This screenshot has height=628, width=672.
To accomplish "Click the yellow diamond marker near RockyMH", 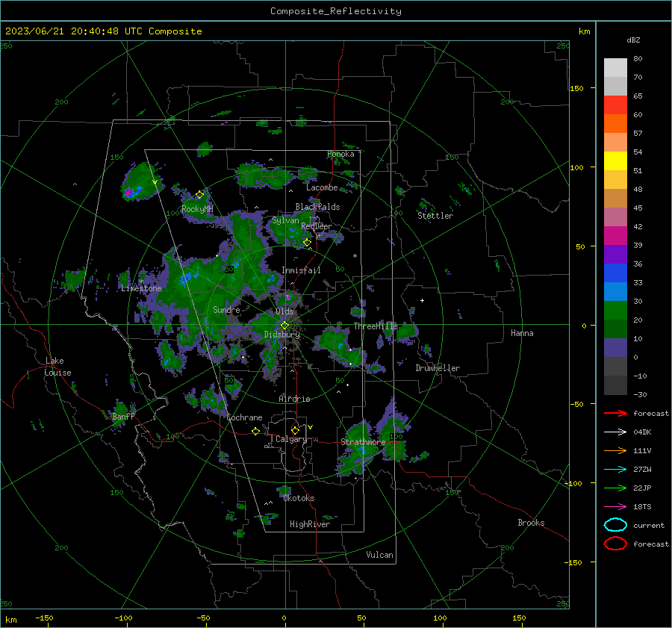I will point(199,195).
